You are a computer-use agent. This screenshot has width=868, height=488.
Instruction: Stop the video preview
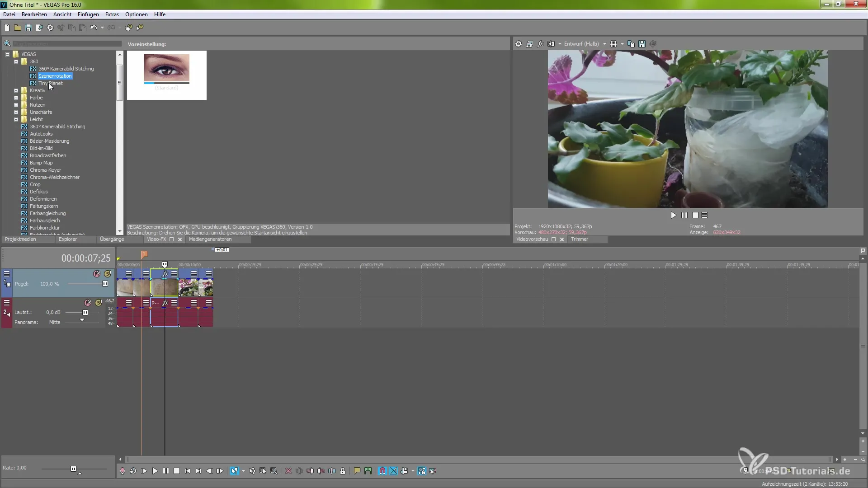coord(695,216)
